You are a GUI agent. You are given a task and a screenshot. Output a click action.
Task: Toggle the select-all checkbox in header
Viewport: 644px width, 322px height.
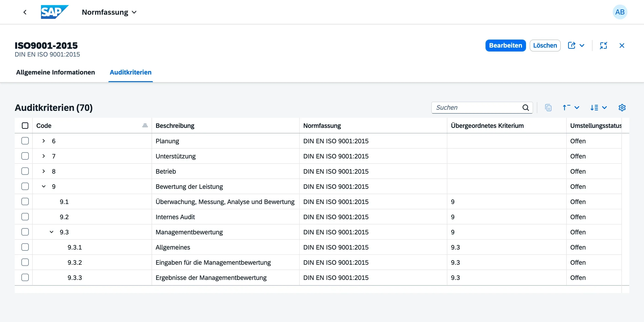(25, 126)
